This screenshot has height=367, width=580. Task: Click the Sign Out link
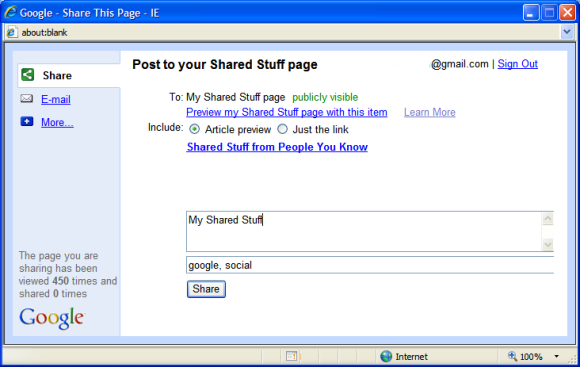coord(517,64)
